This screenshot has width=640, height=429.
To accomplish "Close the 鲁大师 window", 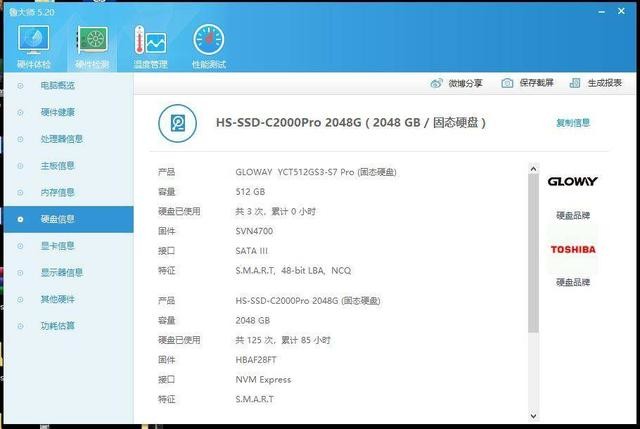I will point(621,11).
